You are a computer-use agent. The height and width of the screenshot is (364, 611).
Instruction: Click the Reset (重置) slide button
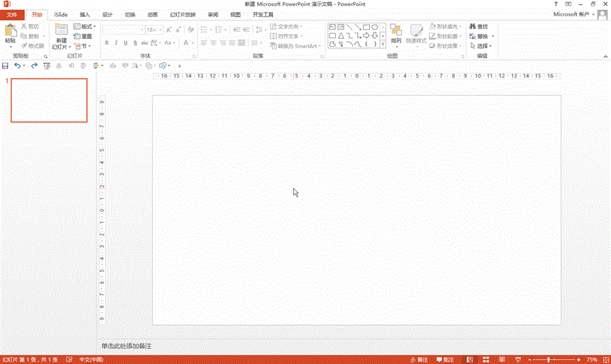coord(82,36)
